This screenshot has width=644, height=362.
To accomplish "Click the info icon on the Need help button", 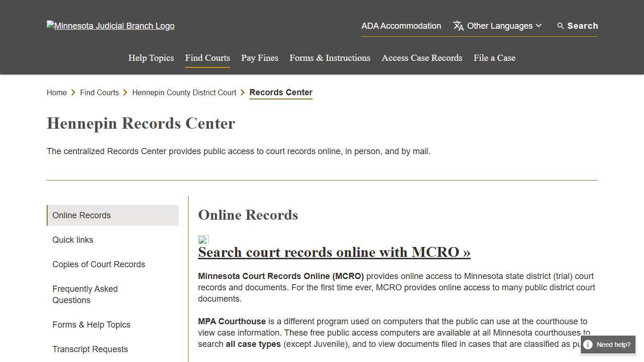I will (x=588, y=345).
